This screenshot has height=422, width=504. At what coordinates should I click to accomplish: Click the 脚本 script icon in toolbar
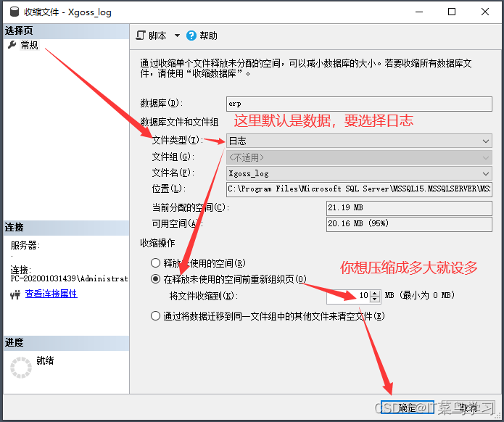pyautogui.click(x=141, y=36)
